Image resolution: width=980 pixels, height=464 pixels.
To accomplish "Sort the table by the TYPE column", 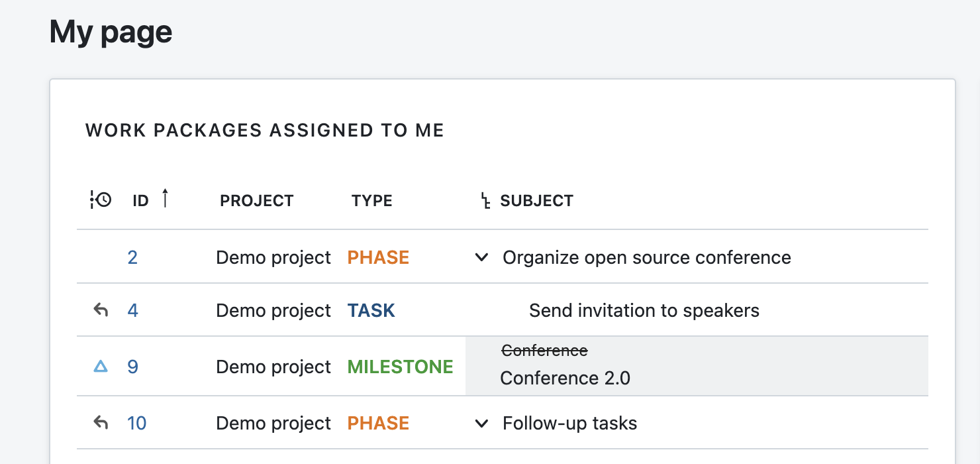I will (x=371, y=200).
